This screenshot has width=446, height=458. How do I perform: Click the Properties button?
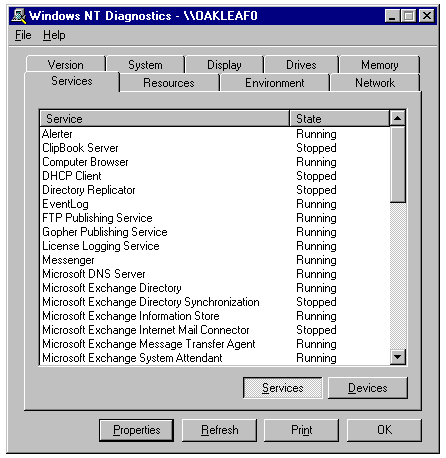pos(137,430)
